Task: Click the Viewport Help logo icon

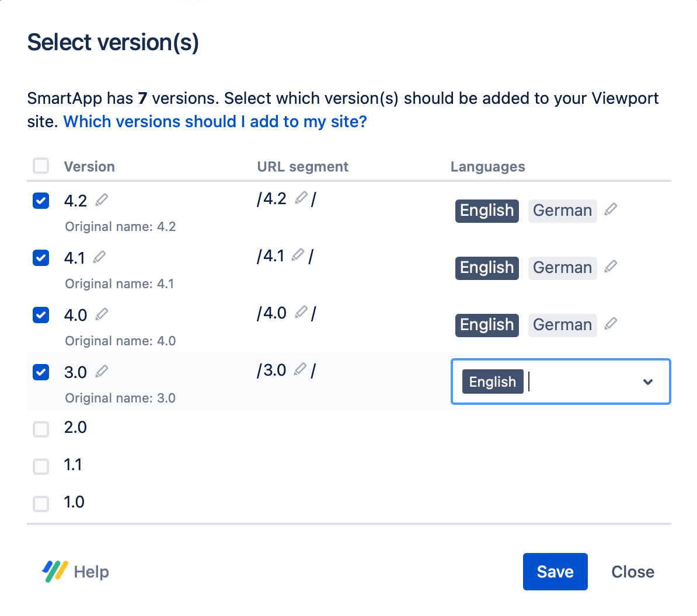Action: [x=53, y=572]
